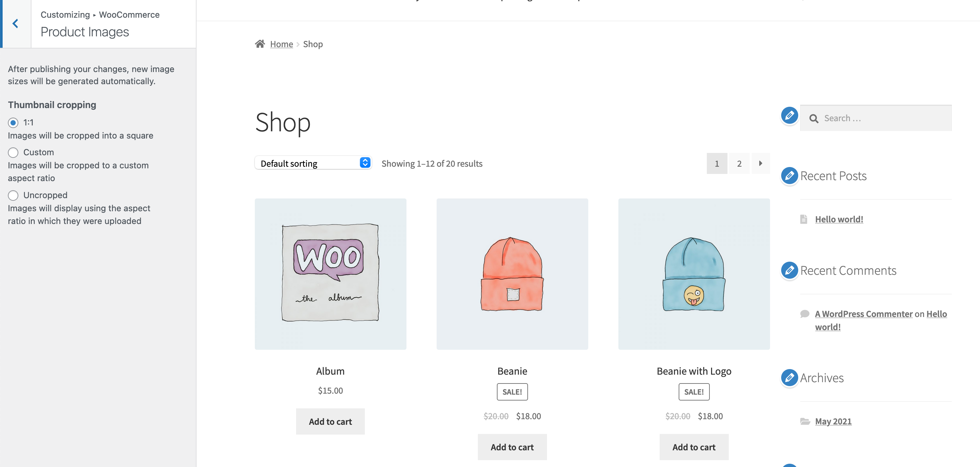Edit the Search widget via its pencil icon
980x467 pixels.
click(789, 115)
